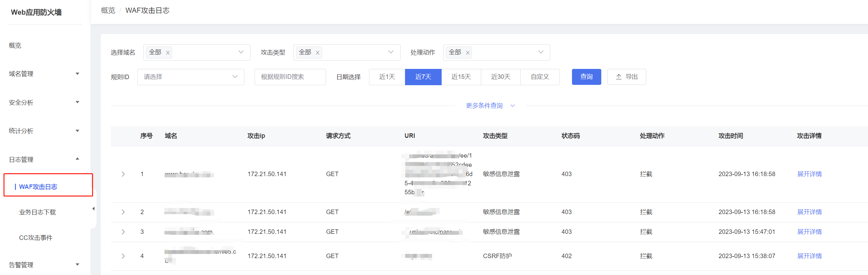The width and height of the screenshot is (868, 275).
Task: Open 展开详情 for the 15:47:01 attack
Action: coord(809,232)
